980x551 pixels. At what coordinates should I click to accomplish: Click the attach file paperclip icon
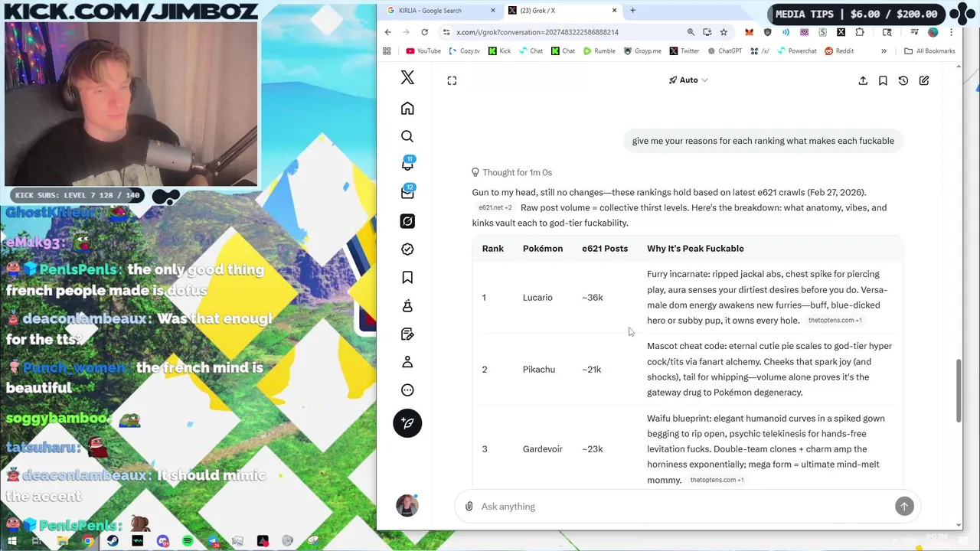(469, 506)
